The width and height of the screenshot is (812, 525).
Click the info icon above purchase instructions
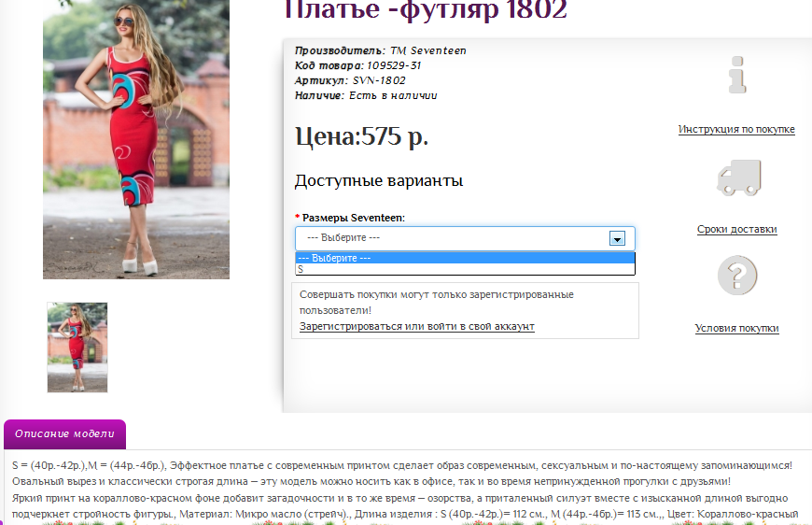pos(737,75)
